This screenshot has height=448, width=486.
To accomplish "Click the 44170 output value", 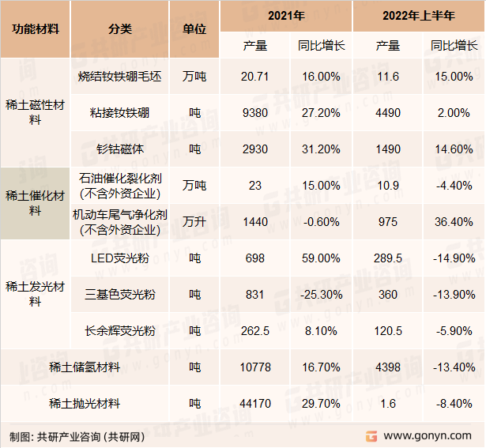I will coord(254,404).
